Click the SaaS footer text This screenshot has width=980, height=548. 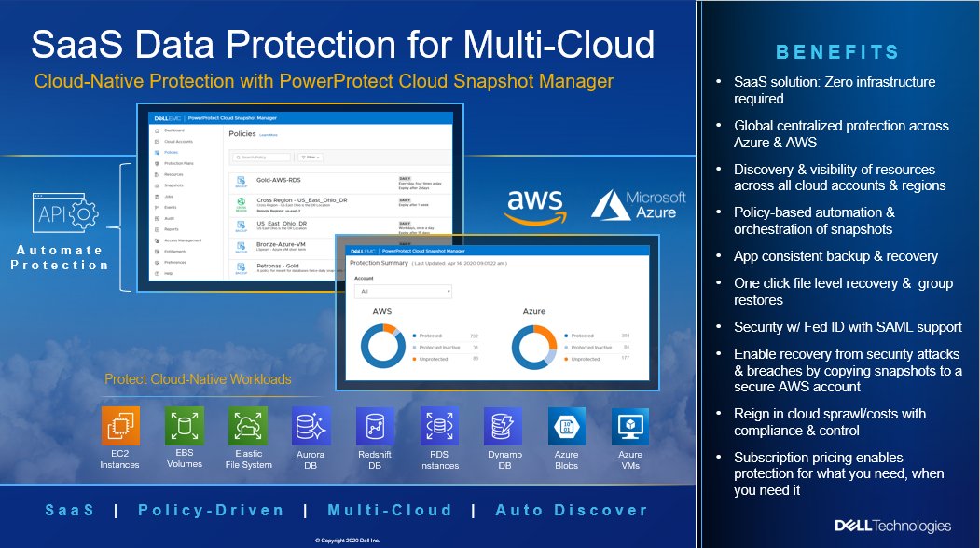click(69, 510)
